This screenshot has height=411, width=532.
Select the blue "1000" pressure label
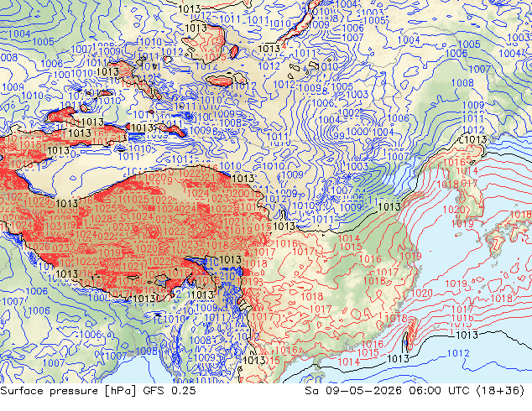click(x=357, y=132)
